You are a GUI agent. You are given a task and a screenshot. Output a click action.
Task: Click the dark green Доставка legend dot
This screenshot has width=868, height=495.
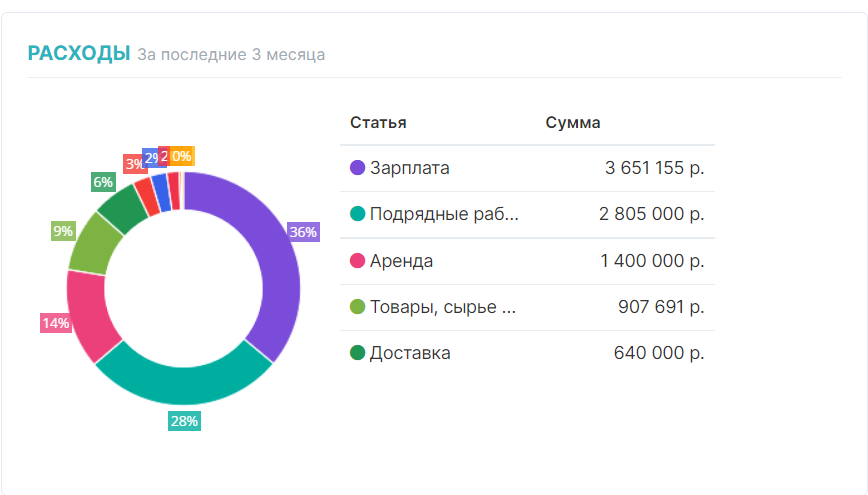tap(357, 353)
